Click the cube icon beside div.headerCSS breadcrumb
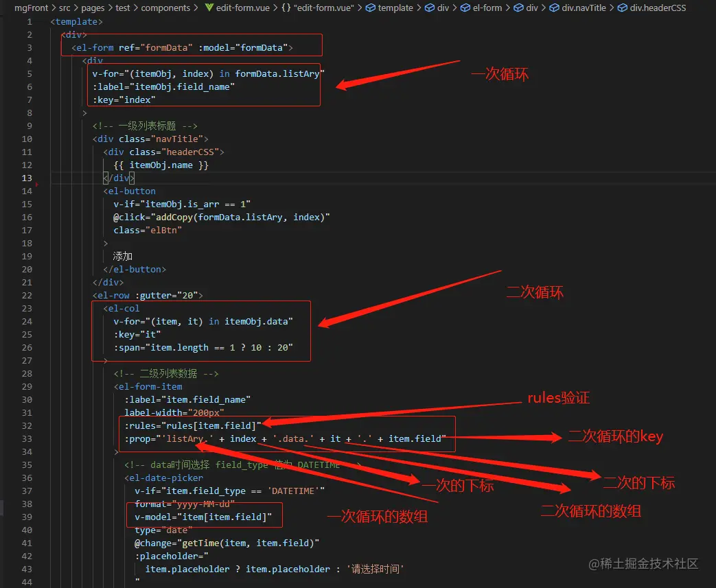Viewport: 716px width, 588px height. [623, 8]
